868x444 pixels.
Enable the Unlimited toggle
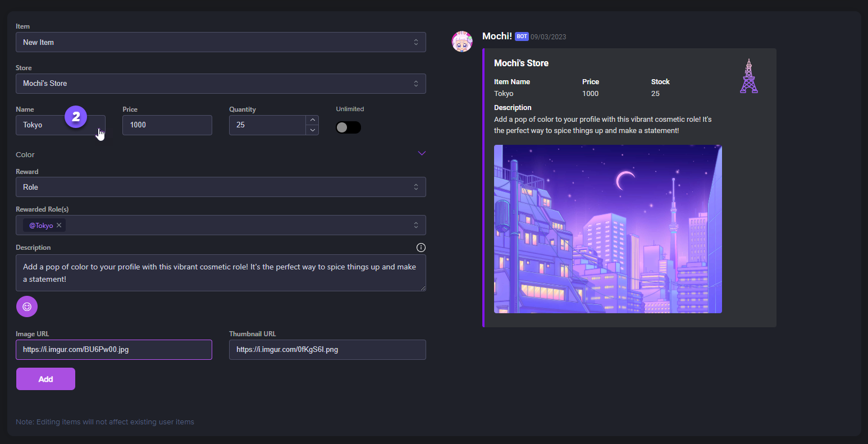pyautogui.click(x=348, y=127)
